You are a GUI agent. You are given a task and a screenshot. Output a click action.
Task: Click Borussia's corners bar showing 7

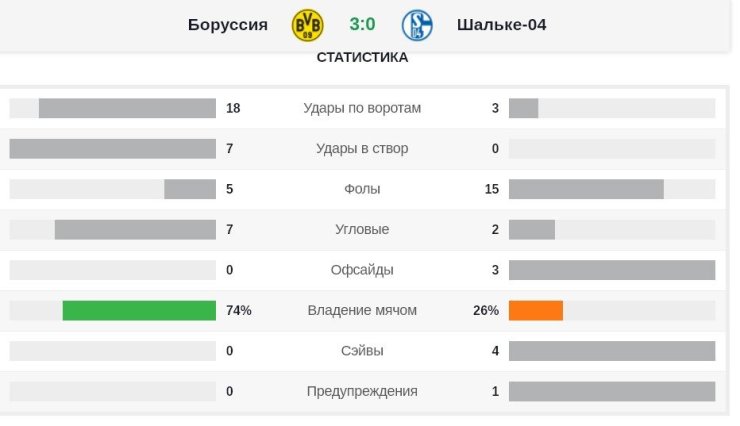click(x=135, y=230)
